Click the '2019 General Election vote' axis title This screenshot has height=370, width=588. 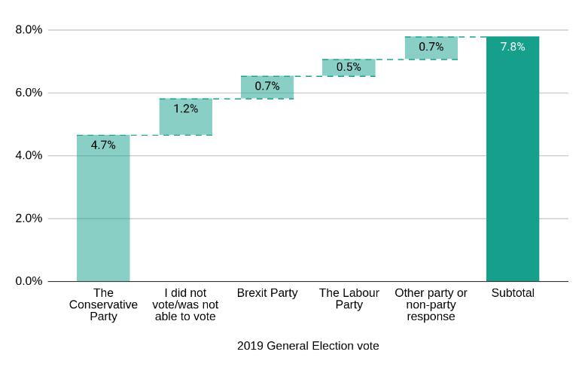[308, 346]
